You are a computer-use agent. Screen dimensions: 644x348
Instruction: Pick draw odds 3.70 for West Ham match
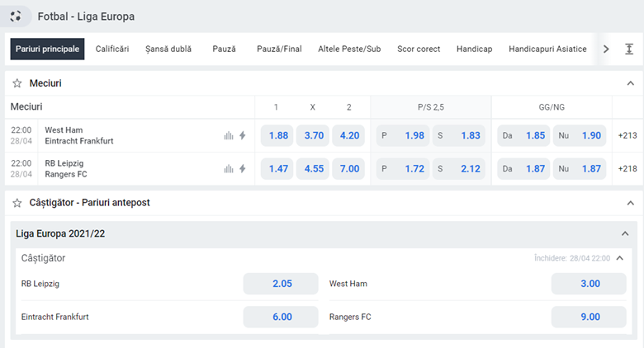coord(313,135)
